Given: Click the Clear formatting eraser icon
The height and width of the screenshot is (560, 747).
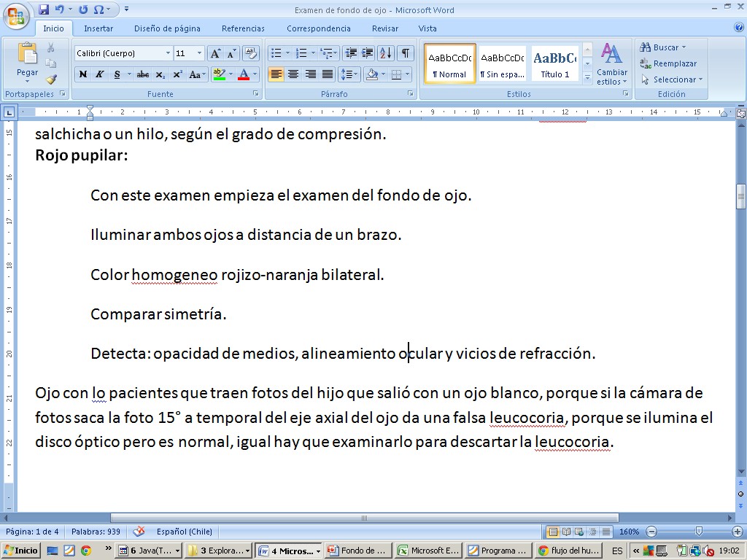Looking at the screenshot, I should pos(250,53).
